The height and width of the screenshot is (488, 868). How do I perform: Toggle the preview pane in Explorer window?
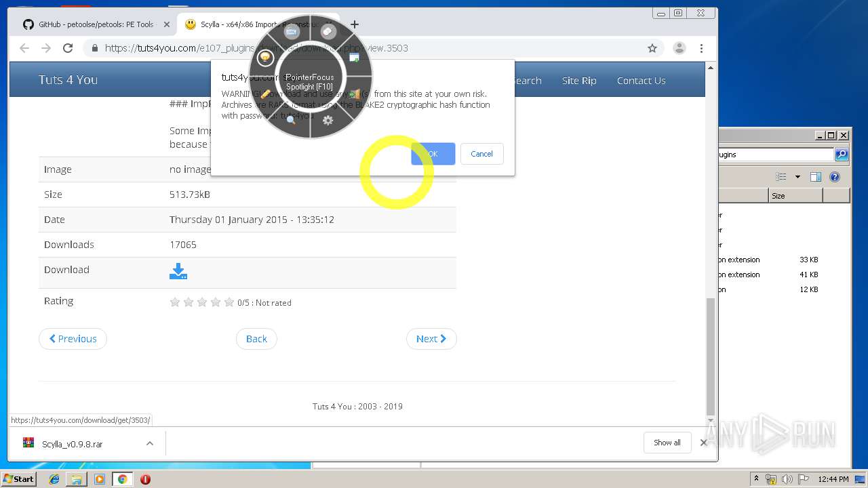pyautogui.click(x=816, y=177)
